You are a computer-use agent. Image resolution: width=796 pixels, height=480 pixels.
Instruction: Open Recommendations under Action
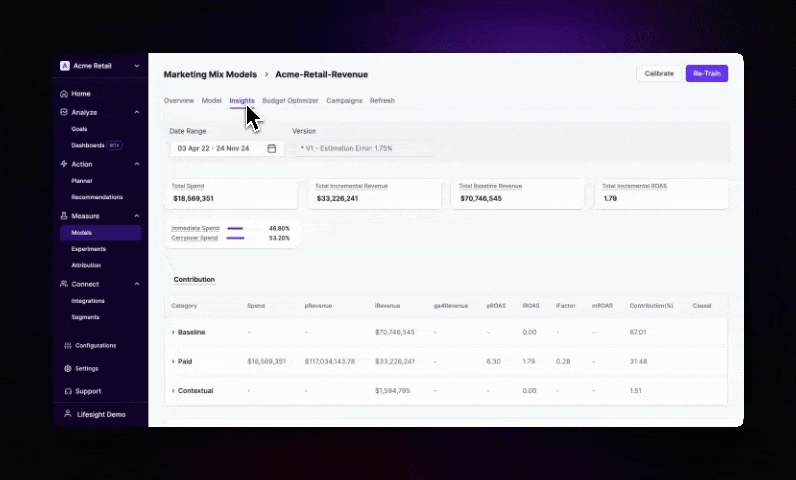point(97,197)
